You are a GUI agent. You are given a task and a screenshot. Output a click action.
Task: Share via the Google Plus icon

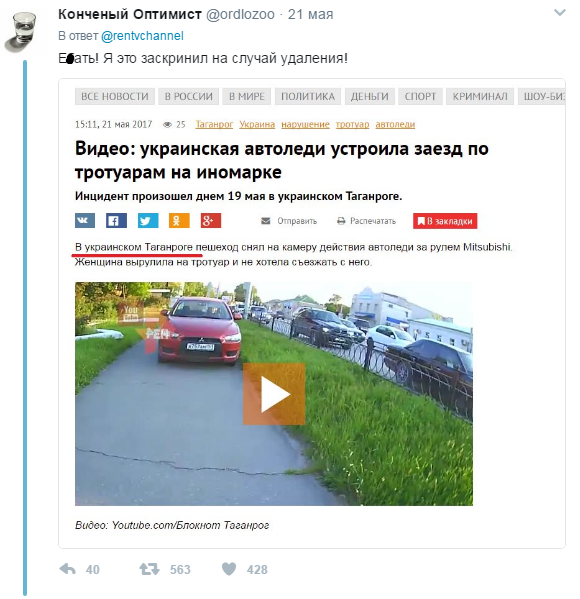(x=211, y=221)
